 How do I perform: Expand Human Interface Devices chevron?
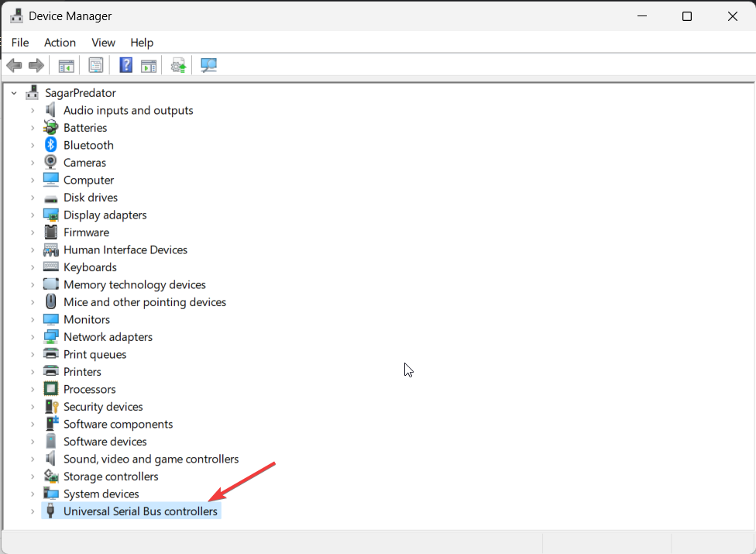point(33,249)
